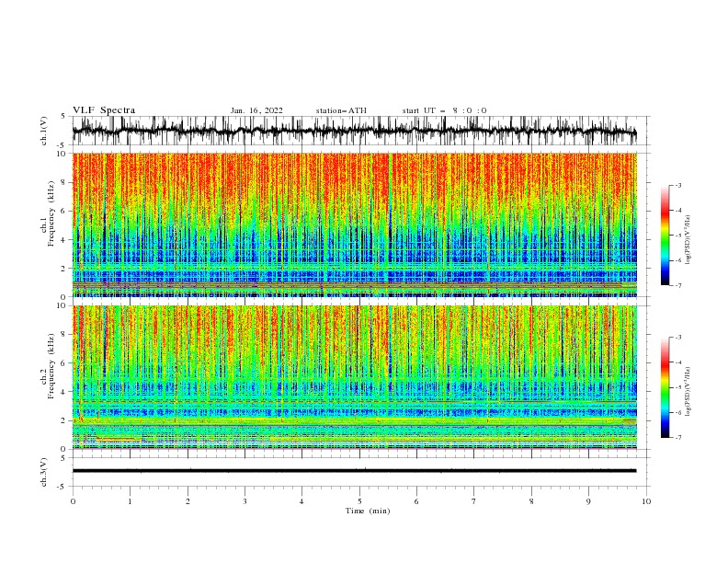The image size is (728, 563).
Task: Click the time axis tick label "1"
Action: (x=130, y=501)
